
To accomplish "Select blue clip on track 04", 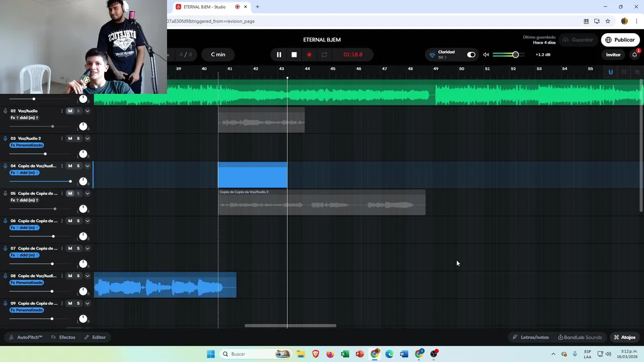I will pos(253,175).
